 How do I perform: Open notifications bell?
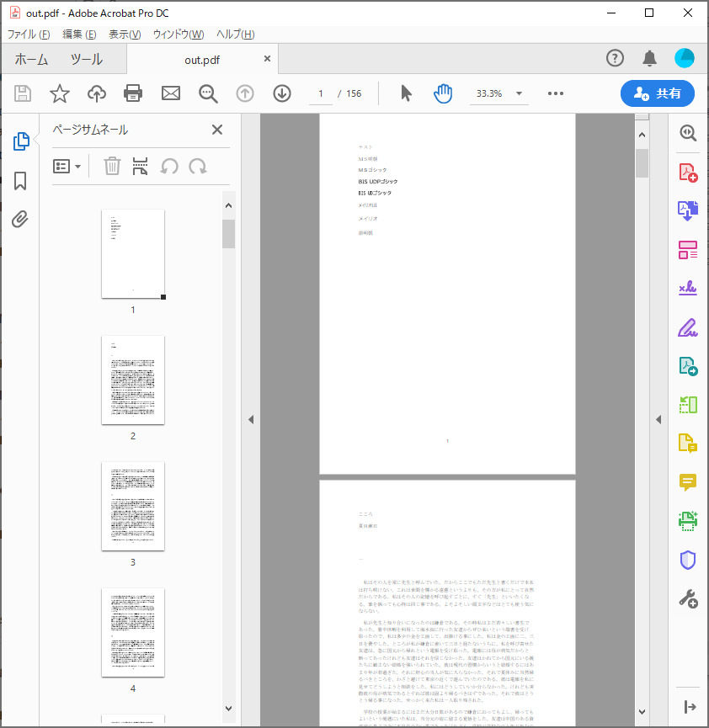(x=649, y=58)
